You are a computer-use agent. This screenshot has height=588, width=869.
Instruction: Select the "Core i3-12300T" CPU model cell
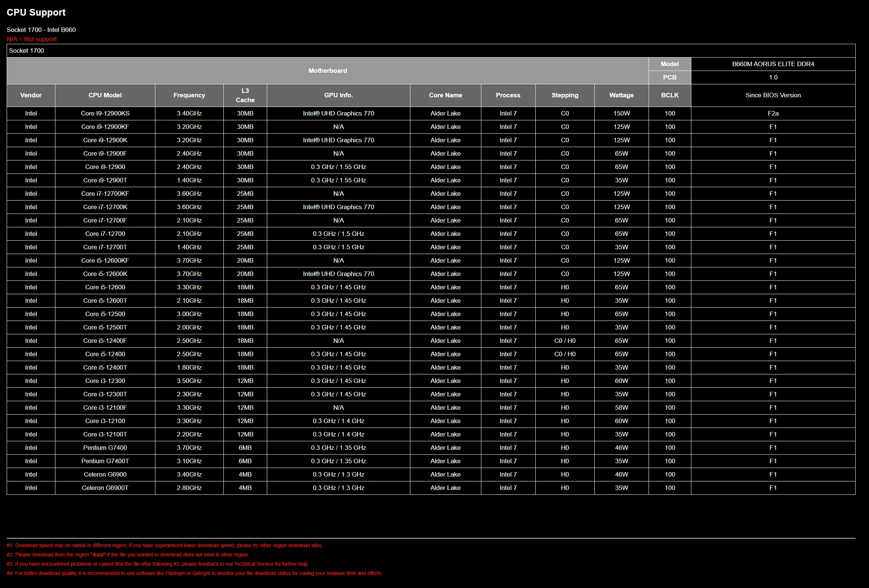(105, 394)
